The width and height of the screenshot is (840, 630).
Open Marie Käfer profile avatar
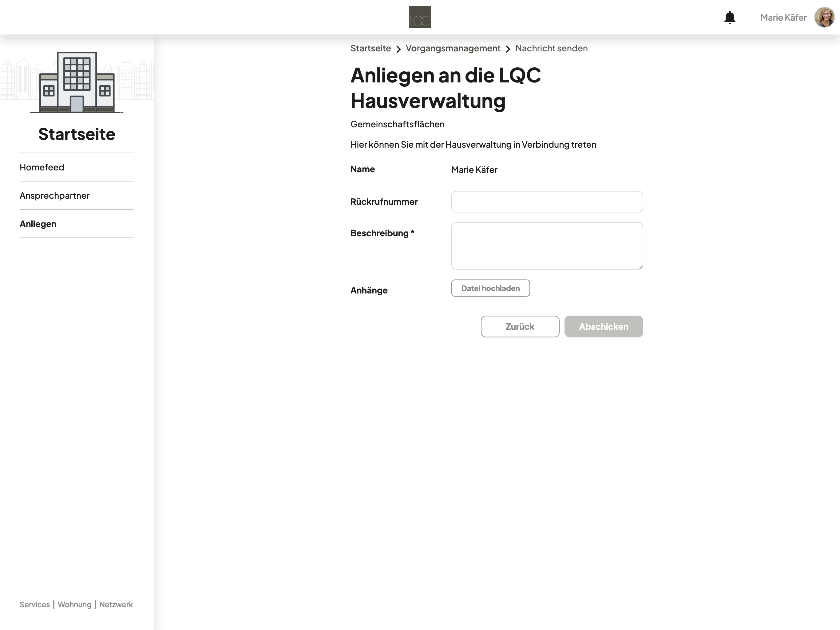click(x=824, y=18)
